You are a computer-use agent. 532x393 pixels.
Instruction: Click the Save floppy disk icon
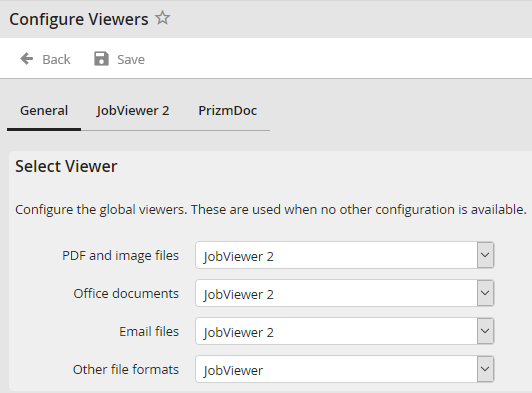pos(101,59)
